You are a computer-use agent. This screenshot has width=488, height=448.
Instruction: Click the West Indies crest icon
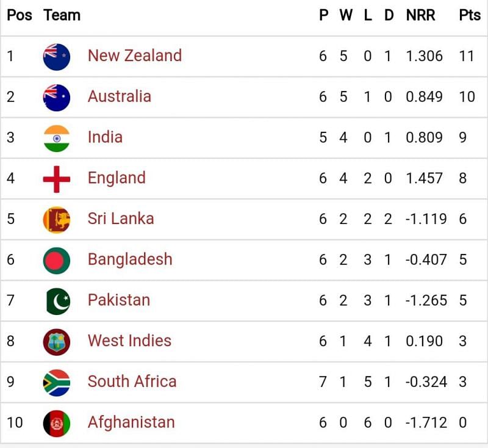click(x=57, y=342)
